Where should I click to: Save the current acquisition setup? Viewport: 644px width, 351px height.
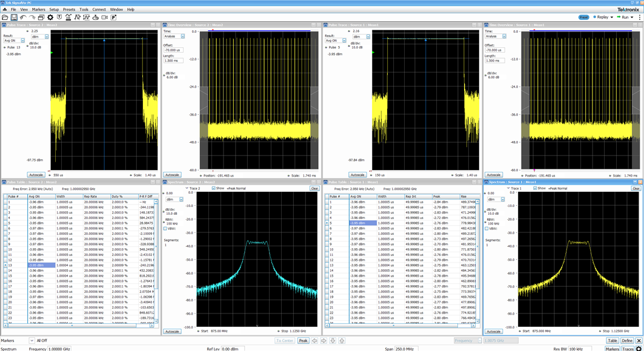point(13,18)
